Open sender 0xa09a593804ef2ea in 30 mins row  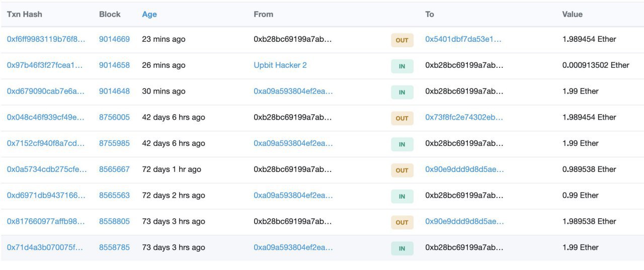coord(293,92)
